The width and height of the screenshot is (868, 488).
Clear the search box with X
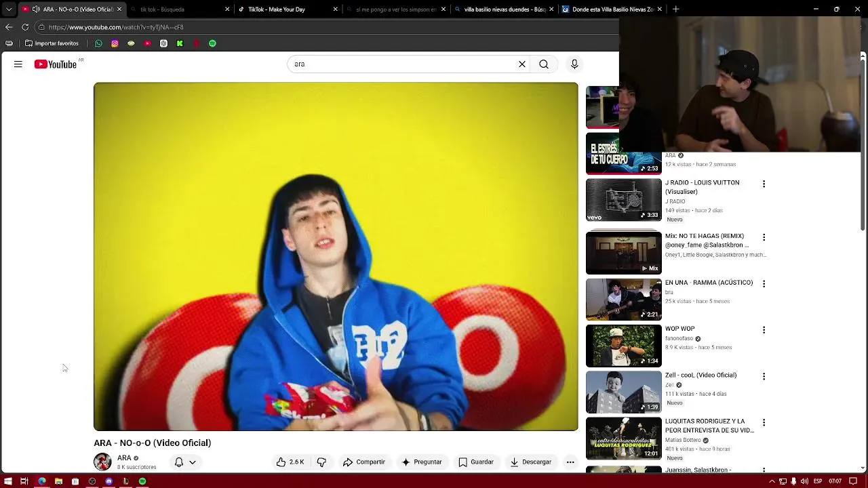[x=522, y=64]
